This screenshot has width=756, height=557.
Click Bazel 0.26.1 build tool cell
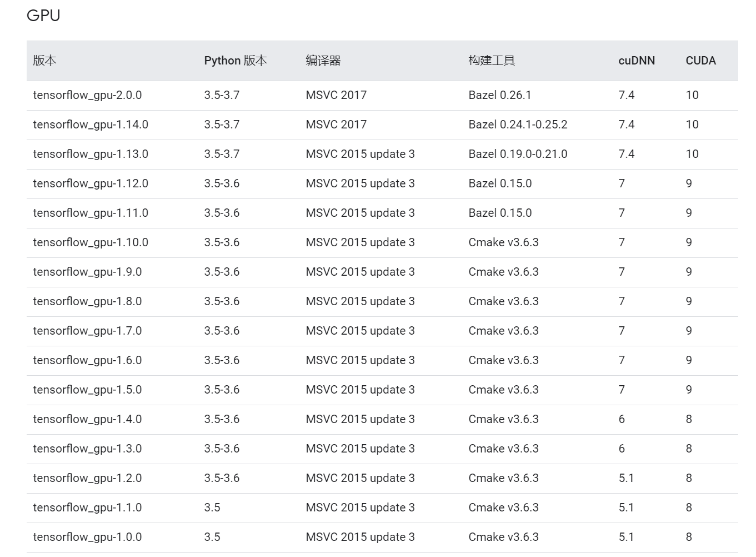click(500, 95)
